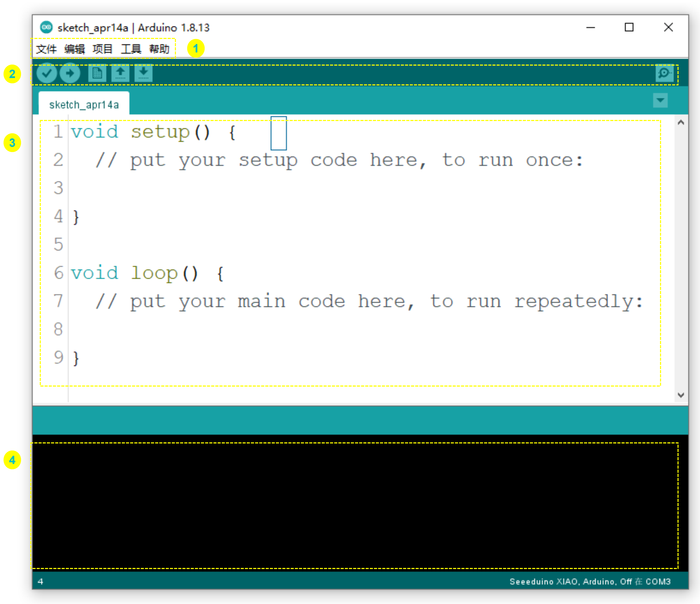Click the Open sketch up-arrow icon
The height and width of the screenshot is (604, 700).
[120, 73]
